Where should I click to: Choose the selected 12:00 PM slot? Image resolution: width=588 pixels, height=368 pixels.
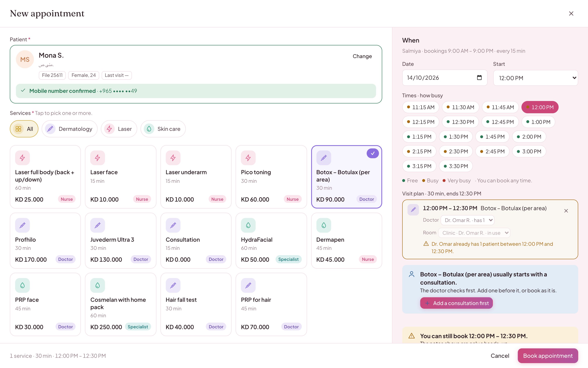coord(540,107)
